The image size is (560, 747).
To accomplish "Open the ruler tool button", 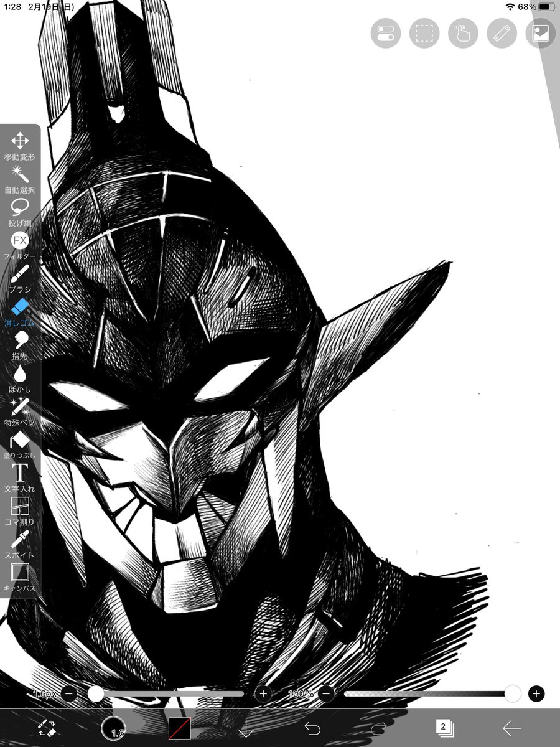I will pos(502,33).
